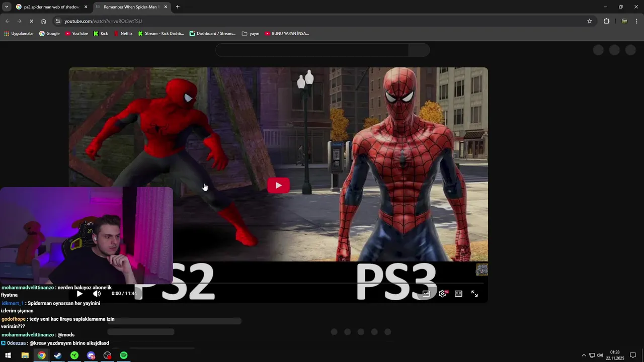Open Dashboard / Stream bookmark
Viewport: 644px width, 362px height.
[212, 34]
